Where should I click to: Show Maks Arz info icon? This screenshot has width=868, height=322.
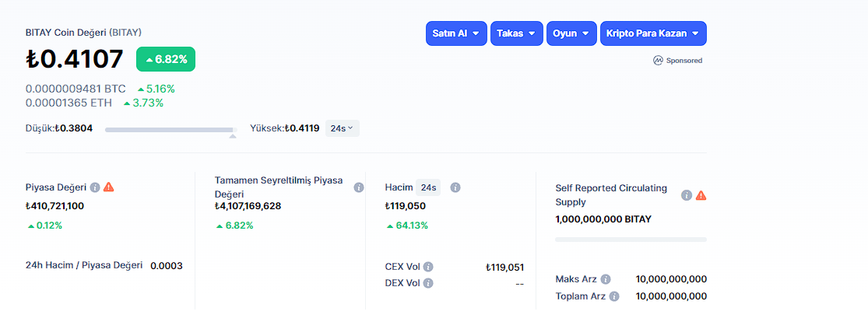tap(606, 279)
